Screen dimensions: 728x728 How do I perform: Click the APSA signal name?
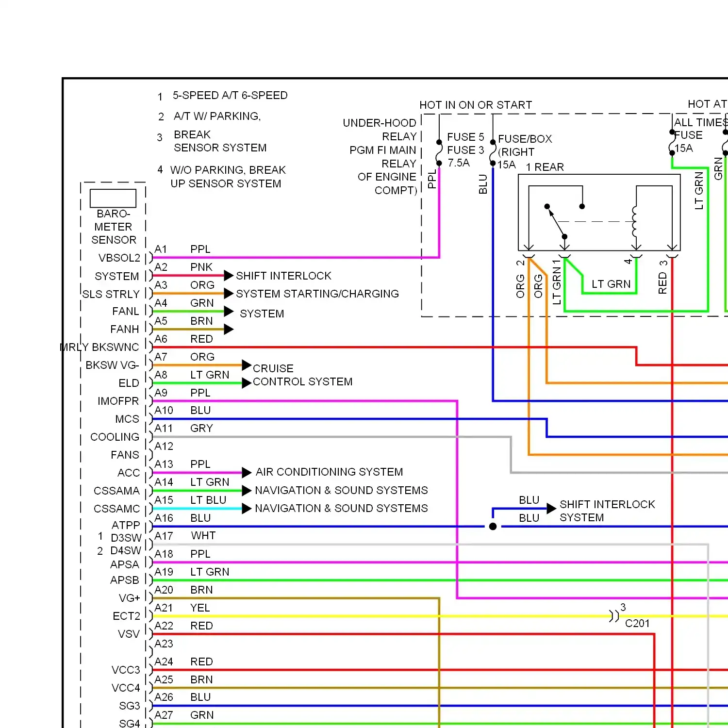(x=125, y=565)
